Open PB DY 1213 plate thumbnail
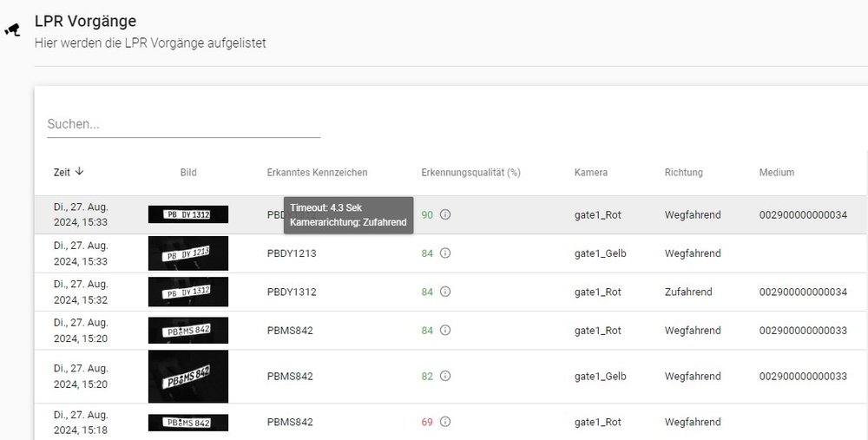 [188, 253]
